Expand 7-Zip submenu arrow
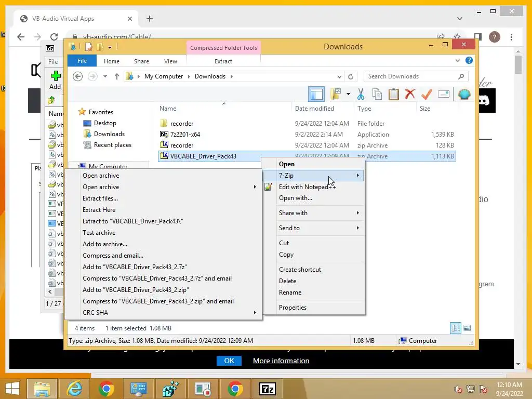 pyautogui.click(x=357, y=176)
